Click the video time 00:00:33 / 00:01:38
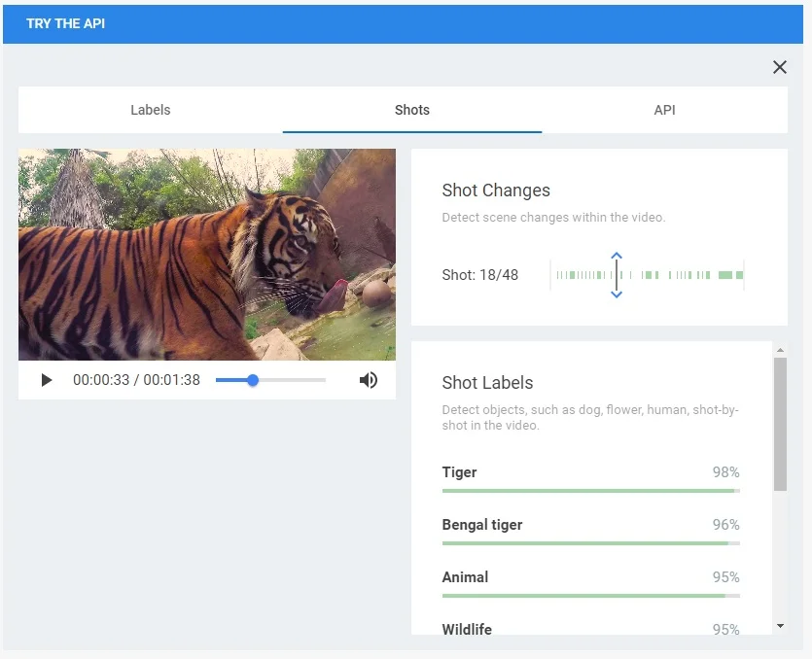 136,380
